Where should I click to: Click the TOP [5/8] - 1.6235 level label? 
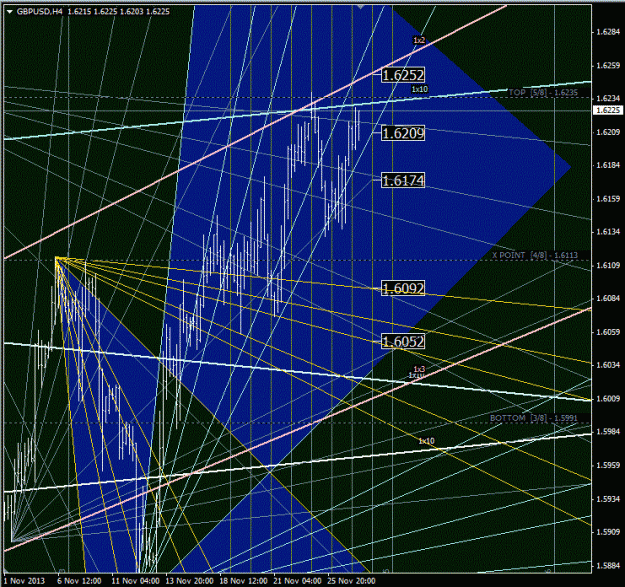[x=543, y=92]
